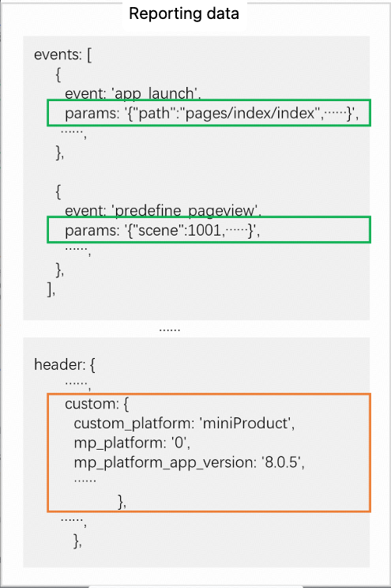Click the opening brace of first event

click(58, 74)
